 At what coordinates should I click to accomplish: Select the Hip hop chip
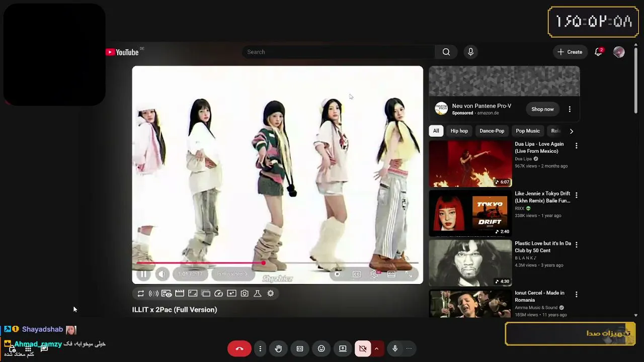coord(459,131)
